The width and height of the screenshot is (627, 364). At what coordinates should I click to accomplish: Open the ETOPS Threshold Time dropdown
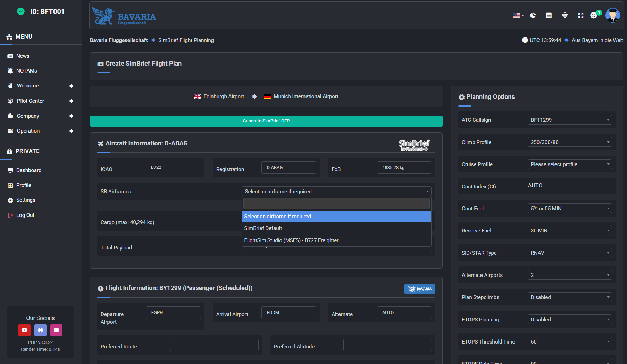(x=570, y=342)
